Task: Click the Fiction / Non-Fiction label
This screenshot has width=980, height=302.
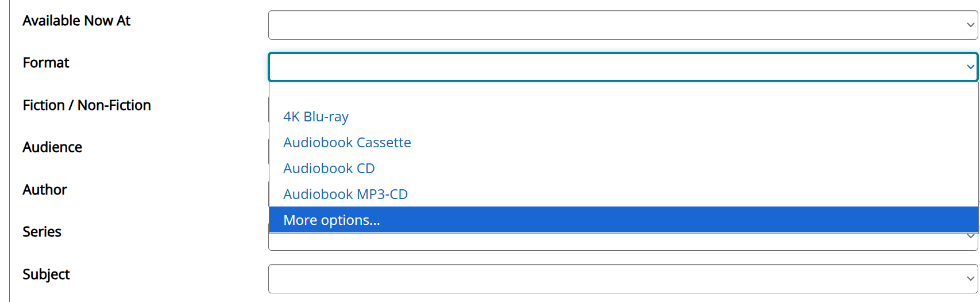Action: click(87, 105)
